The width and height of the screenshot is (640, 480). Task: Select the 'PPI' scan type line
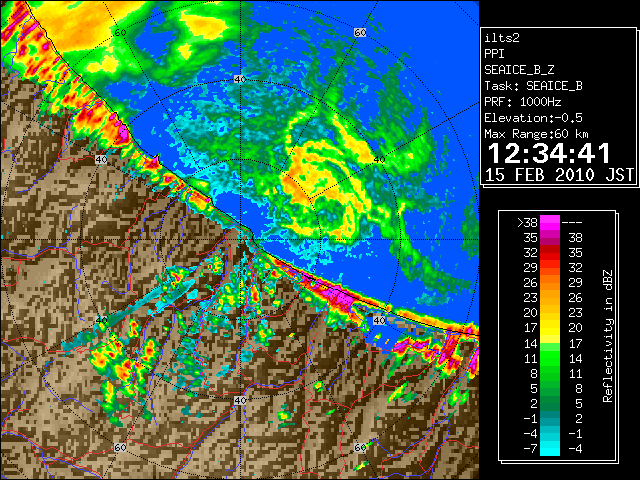pyautogui.click(x=494, y=54)
